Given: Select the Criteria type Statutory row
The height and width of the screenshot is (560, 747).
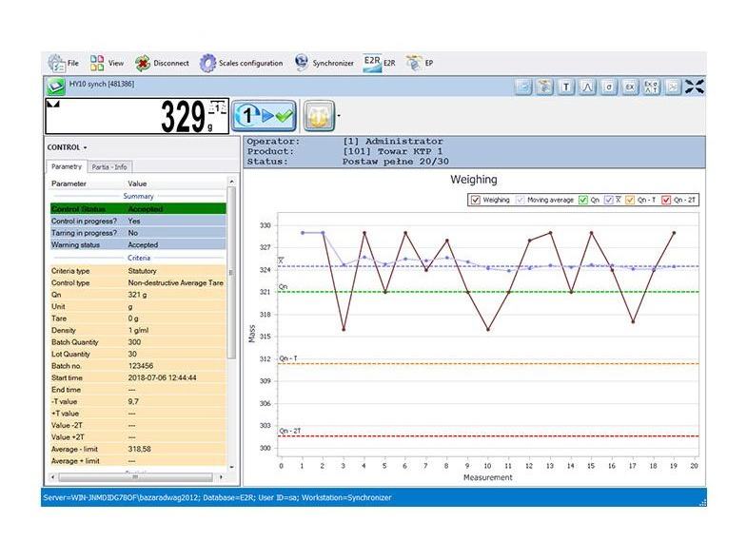Looking at the screenshot, I should click(x=138, y=270).
